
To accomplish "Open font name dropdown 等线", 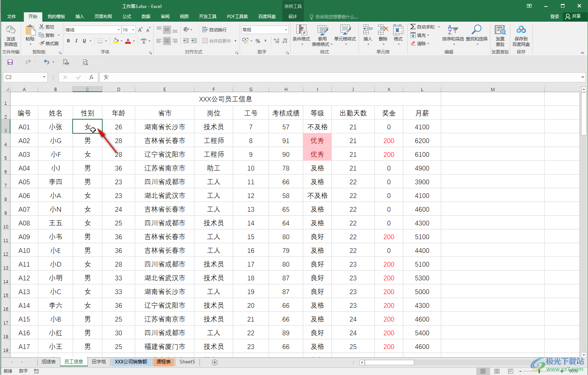I will (119, 30).
